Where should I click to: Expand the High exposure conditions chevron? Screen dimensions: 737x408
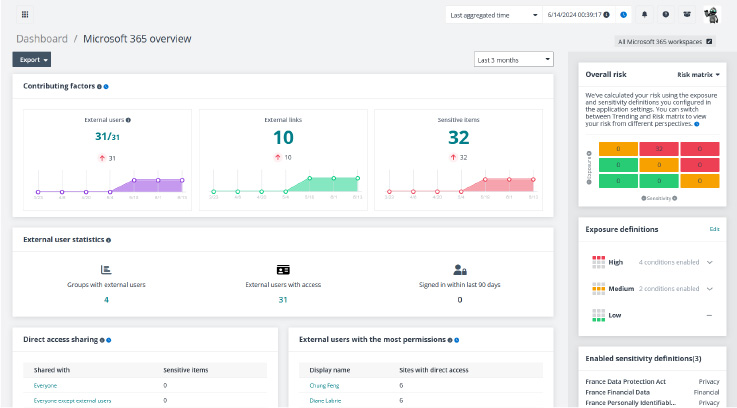pos(710,262)
